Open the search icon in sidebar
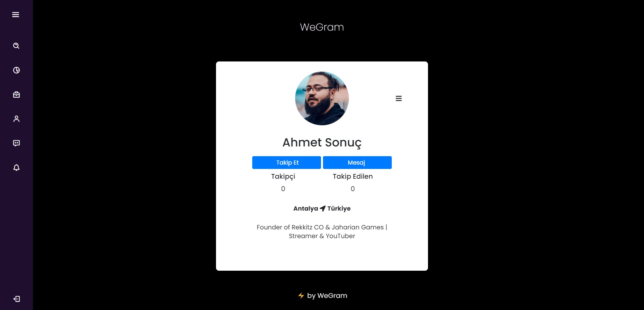This screenshot has width=644, height=310. tap(16, 46)
